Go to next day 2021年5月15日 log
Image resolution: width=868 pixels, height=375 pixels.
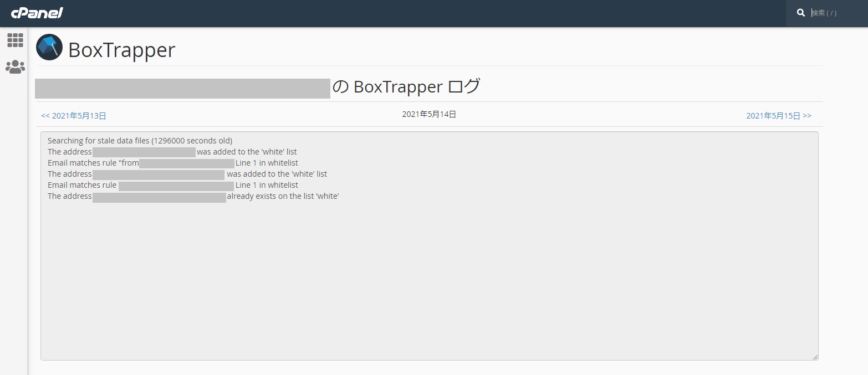[x=778, y=116]
